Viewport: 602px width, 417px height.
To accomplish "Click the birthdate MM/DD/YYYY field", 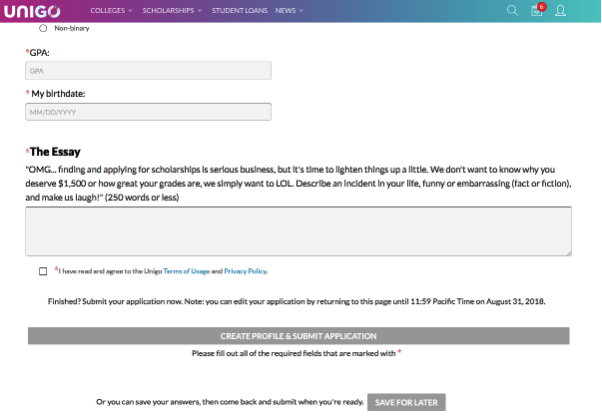I will point(148,112).
